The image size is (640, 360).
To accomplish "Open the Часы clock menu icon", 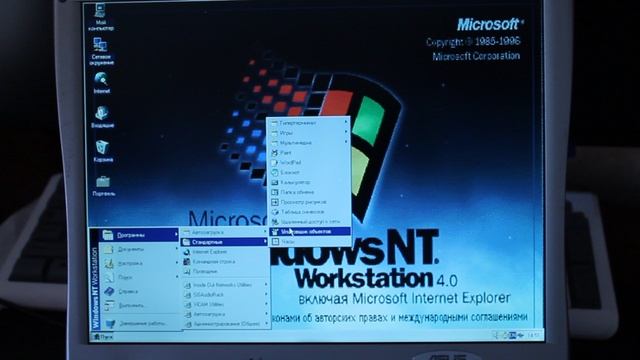I will coord(276,242).
